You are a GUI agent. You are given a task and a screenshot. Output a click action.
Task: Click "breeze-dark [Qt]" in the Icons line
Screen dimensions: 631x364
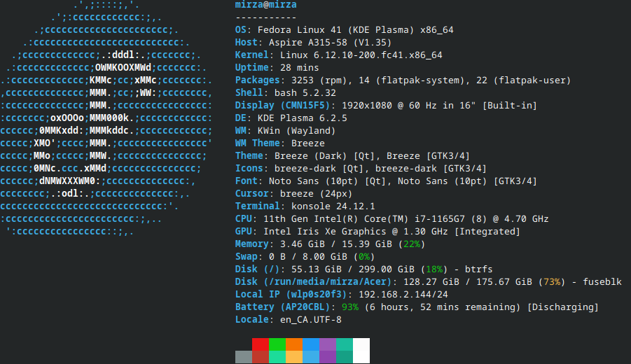(319, 169)
